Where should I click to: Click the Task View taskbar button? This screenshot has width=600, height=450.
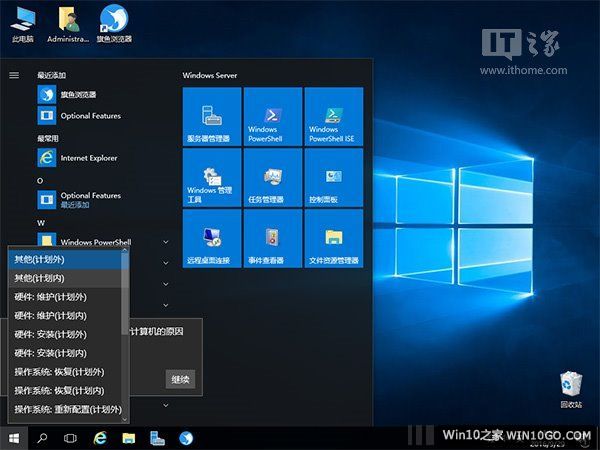[x=71, y=438]
